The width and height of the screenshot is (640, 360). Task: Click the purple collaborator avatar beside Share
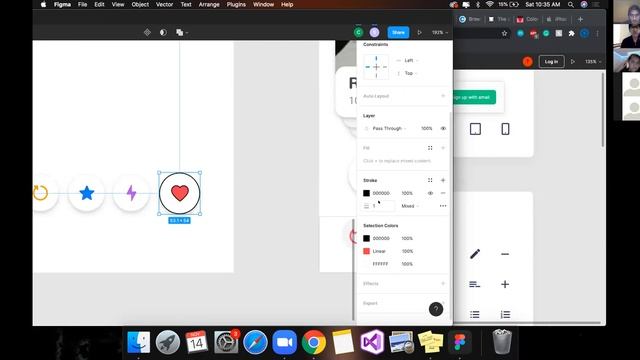coord(374,32)
